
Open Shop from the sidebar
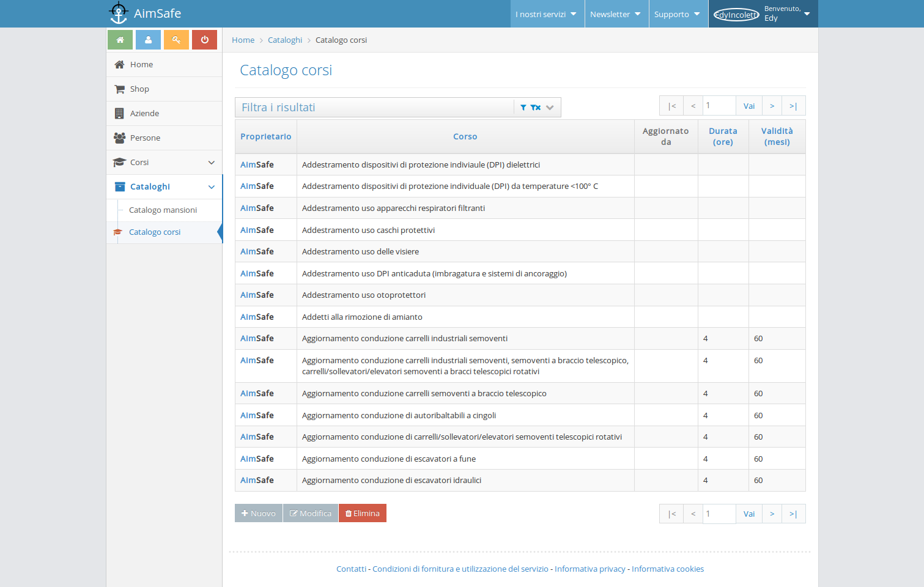[164, 89]
